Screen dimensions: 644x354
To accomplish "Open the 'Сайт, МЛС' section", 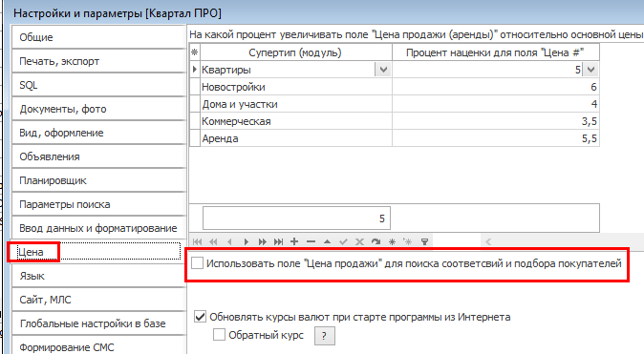I will pos(98,300).
